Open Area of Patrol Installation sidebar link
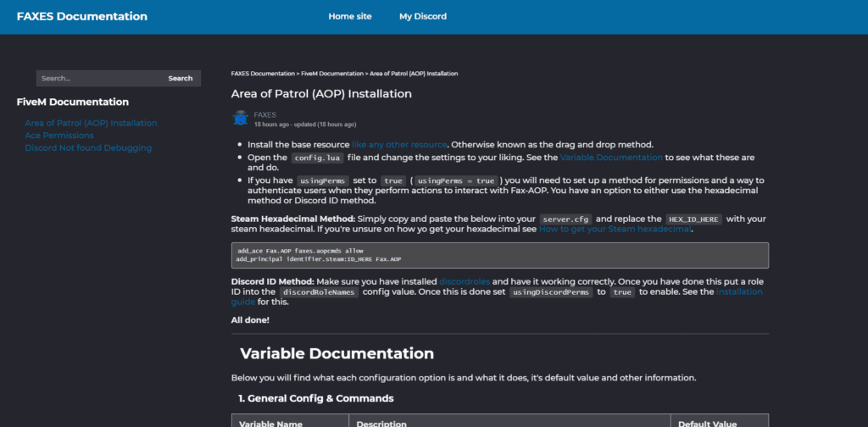 (x=91, y=123)
